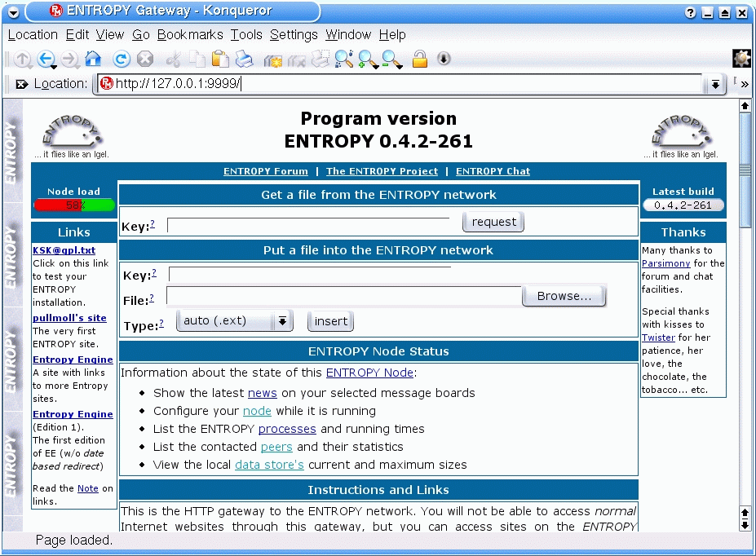
Task: Click the right ENTROPY igel logo
Action: [681, 136]
